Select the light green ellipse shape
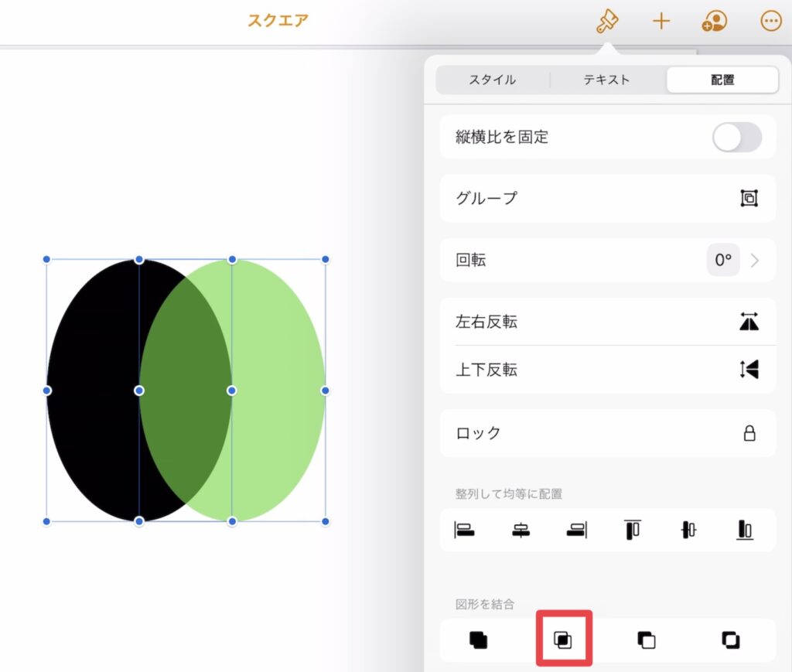Screen dimensions: 792x672 (278, 391)
